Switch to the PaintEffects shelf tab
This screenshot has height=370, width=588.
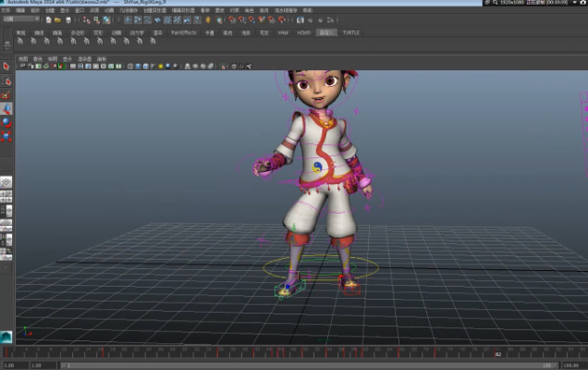pos(183,32)
